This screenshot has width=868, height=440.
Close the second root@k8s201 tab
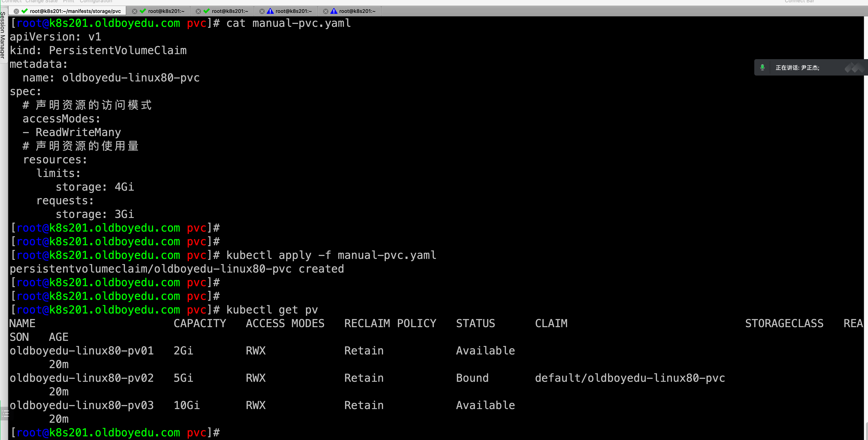tap(134, 11)
